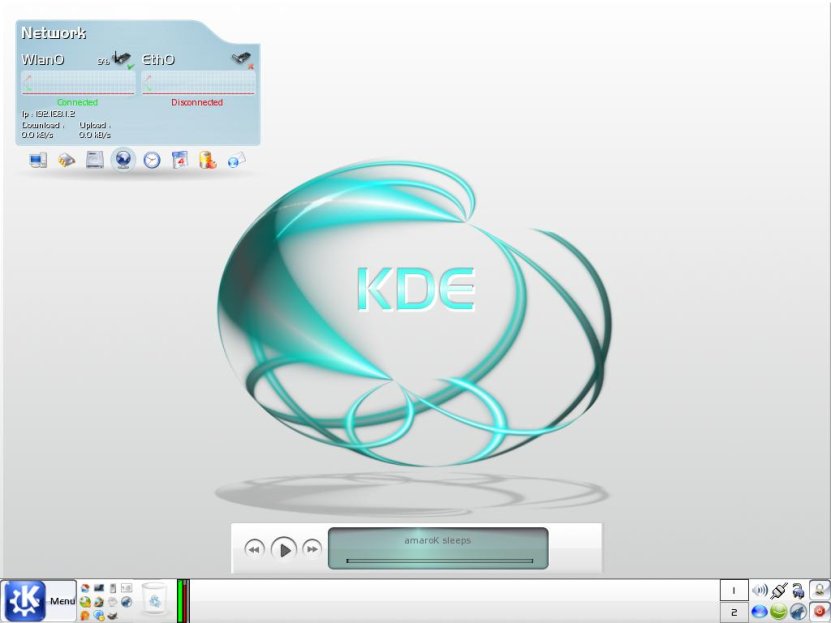
Task: Open the KDE Menu button
Action: (38, 601)
